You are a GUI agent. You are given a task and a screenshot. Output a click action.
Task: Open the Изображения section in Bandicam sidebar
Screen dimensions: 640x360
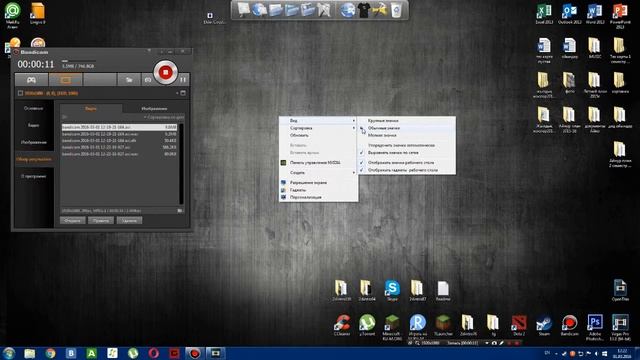click(33, 142)
